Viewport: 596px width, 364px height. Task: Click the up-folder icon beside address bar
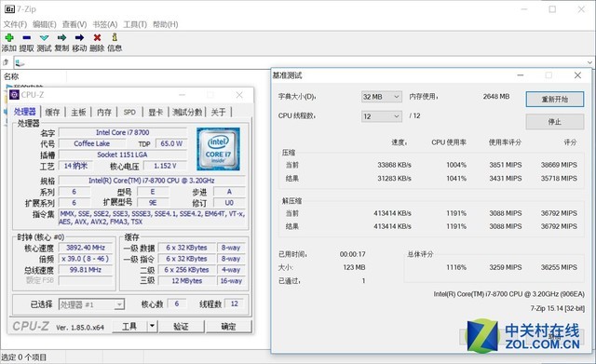coord(6,62)
